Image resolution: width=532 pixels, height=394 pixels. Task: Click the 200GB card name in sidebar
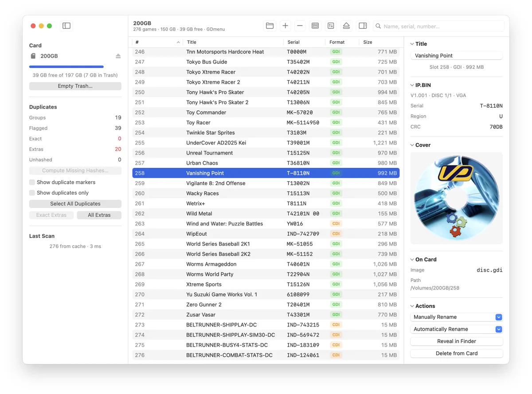point(49,56)
